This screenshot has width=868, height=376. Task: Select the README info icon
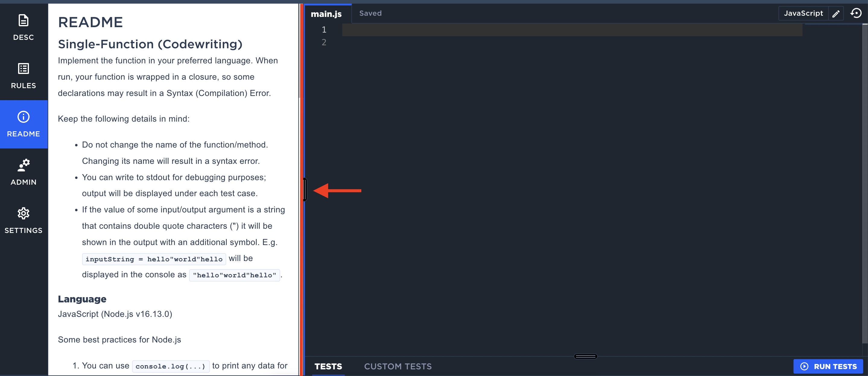pos(23,117)
